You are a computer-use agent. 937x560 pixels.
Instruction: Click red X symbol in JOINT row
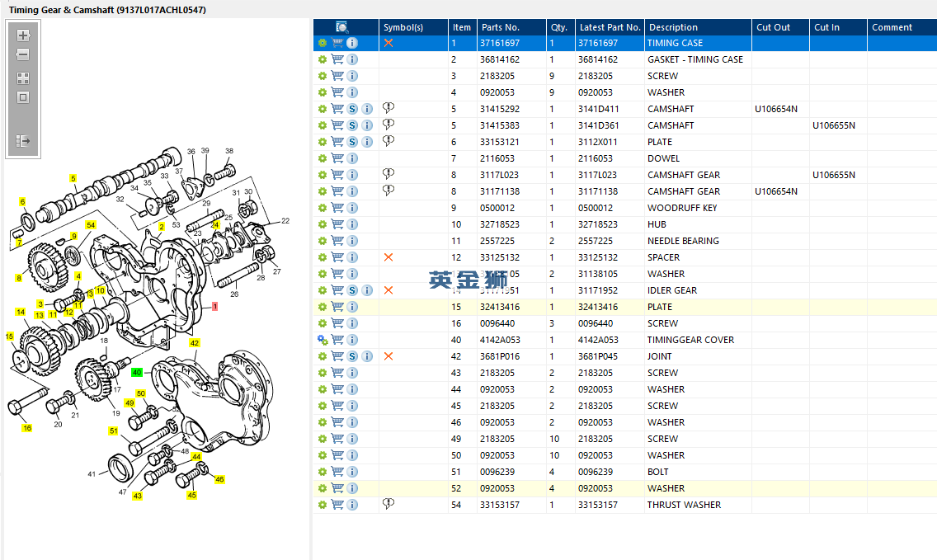[x=388, y=356]
